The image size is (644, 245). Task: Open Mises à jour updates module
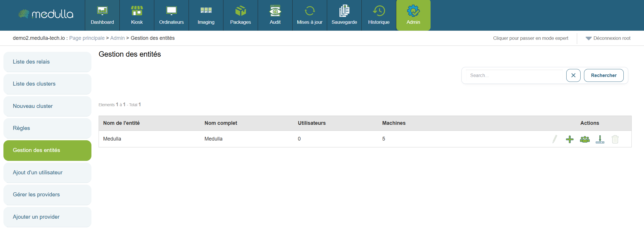tap(309, 15)
